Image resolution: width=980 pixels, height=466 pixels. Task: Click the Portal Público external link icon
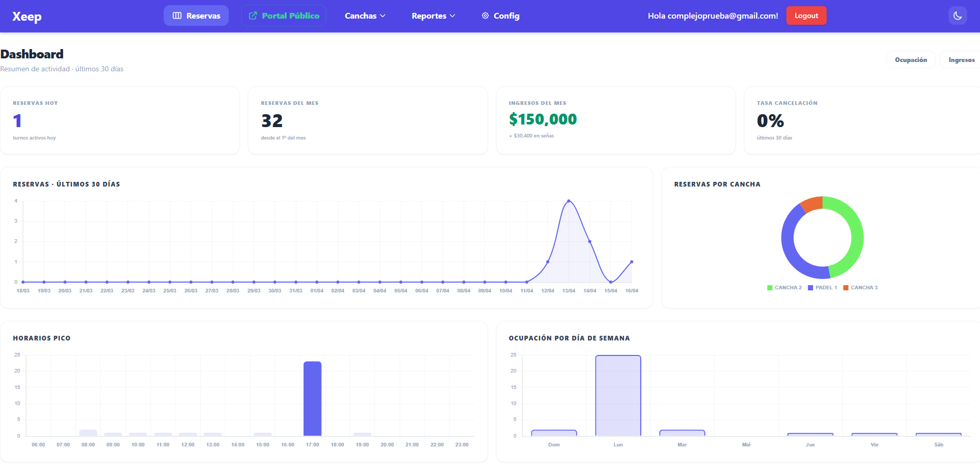[x=252, y=15]
